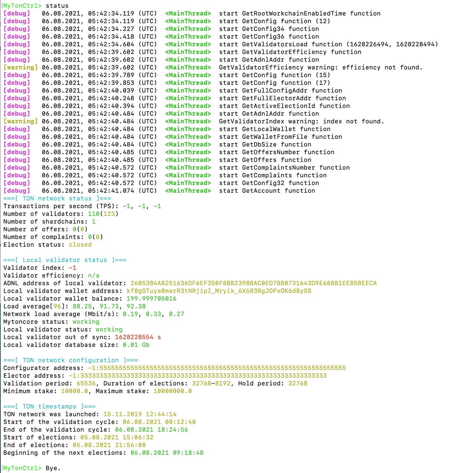Select end of elections '05.08.2021 21:56:08'
This screenshot has width=476, height=473.
[x=109, y=445]
